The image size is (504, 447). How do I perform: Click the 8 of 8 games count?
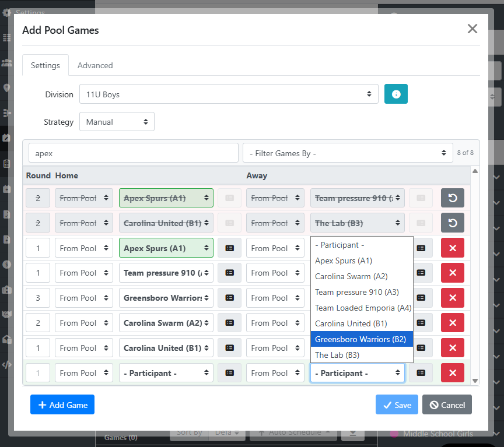pos(465,153)
